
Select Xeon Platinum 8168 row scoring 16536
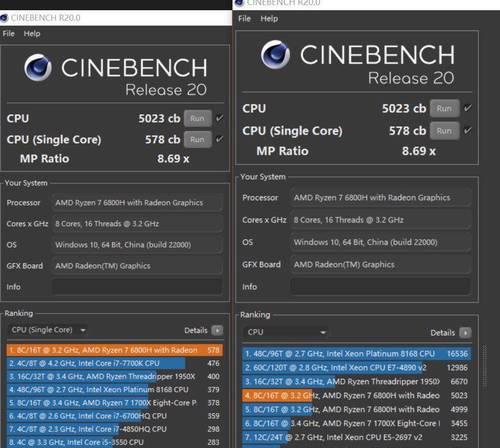coord(357,354)
